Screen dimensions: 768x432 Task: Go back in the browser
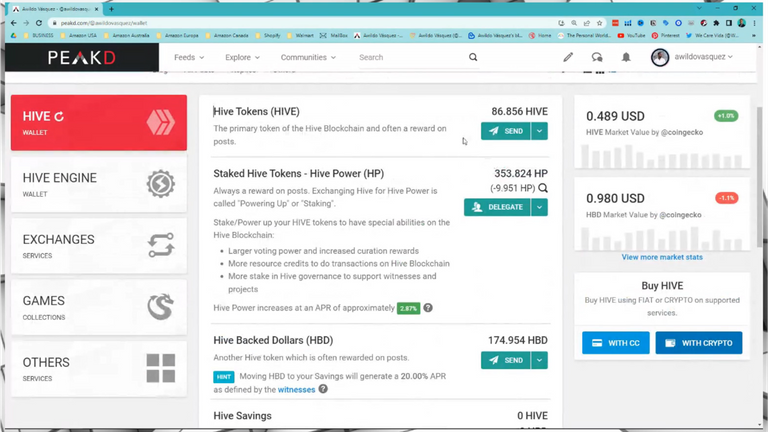[x=14, y=23]
